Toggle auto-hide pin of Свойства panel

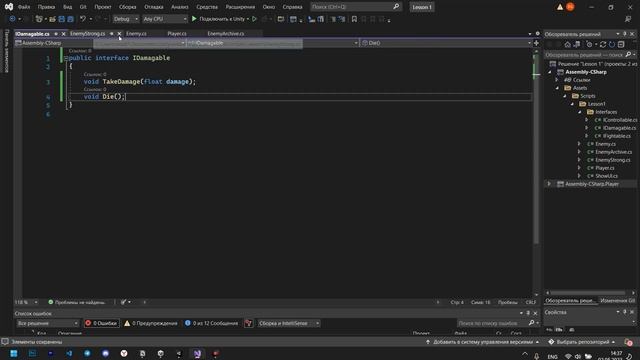624,312
